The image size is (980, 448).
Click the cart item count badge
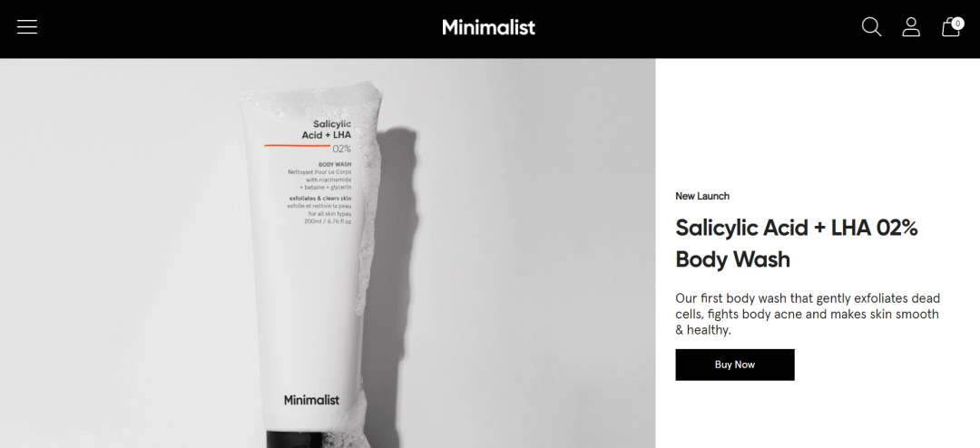pyautogui.click(x=957, y=23)
